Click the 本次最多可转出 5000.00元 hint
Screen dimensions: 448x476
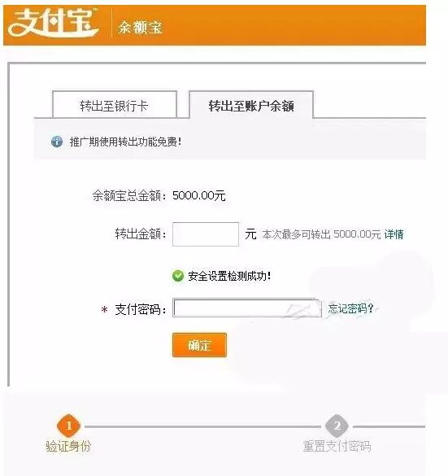321,234
